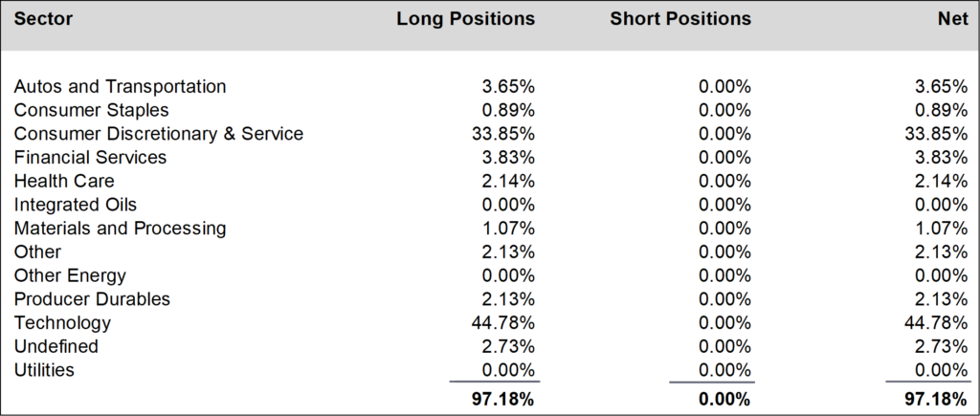Select the Producer Durables row label
The width and height of the screenshot is (980, 416).
coord(92,298)
